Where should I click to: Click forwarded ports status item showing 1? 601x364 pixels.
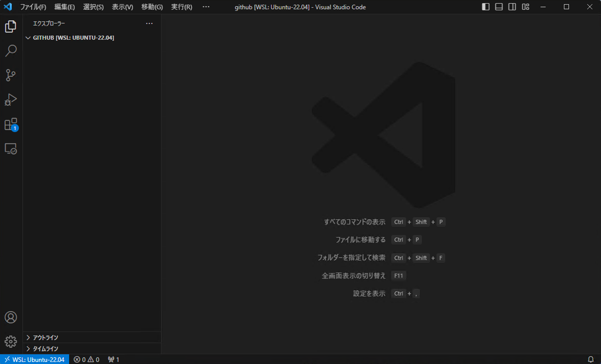pyautogui.click(x=113, y=359)
